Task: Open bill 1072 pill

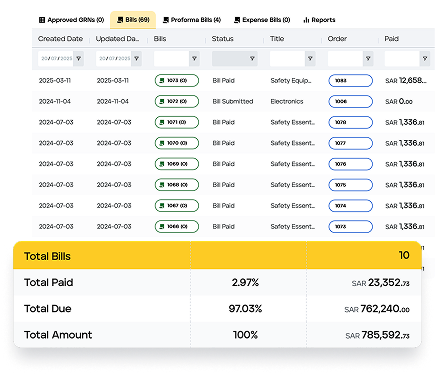Action: [x=177, y=101]
